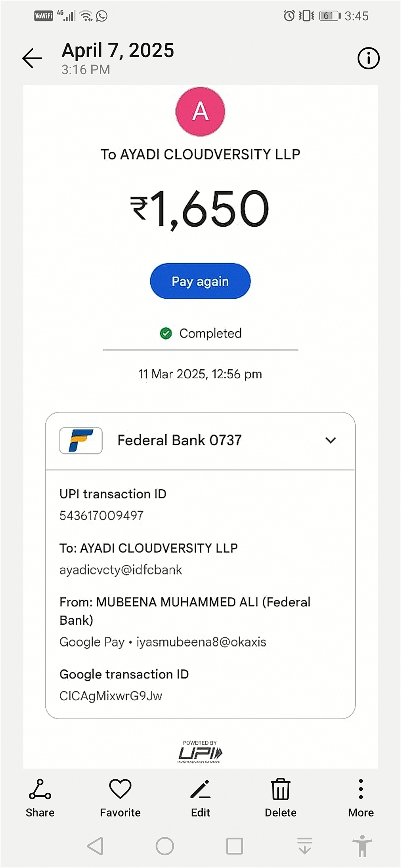Tap Google transaction ID CICAgMixwrG9Jw
401x868 pixels.
point(111,696)
